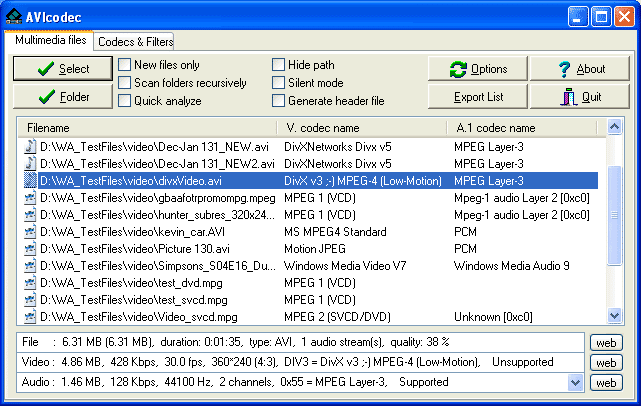Sort list by Filename column header
The width and height of the screenshot is (641, 406).
coord(150,128)
